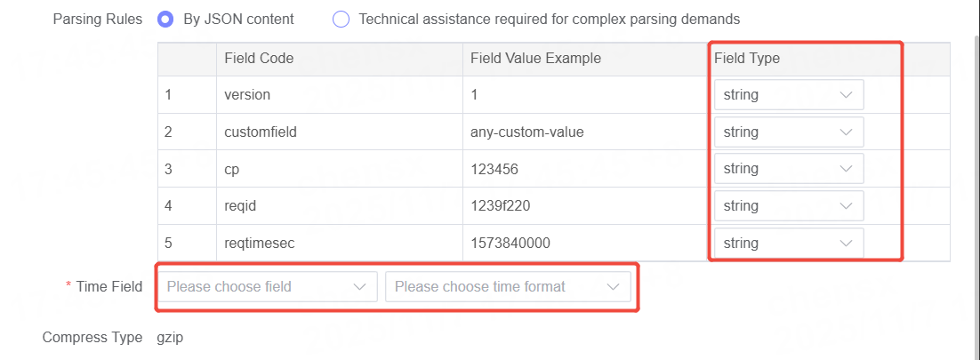Click the any-custom-value example cell
The width and height of the screenshot is (980, 360).
click(x=526, y=132)
